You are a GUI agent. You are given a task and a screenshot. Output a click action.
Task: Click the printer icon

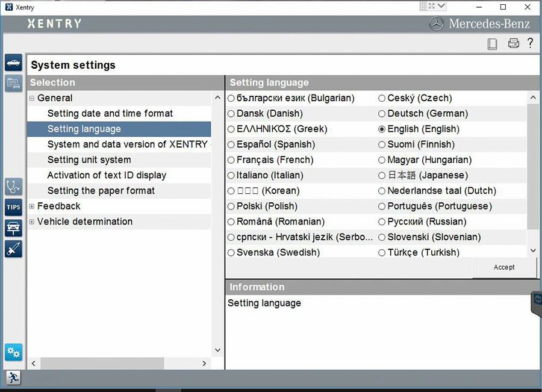coord(513,43)
